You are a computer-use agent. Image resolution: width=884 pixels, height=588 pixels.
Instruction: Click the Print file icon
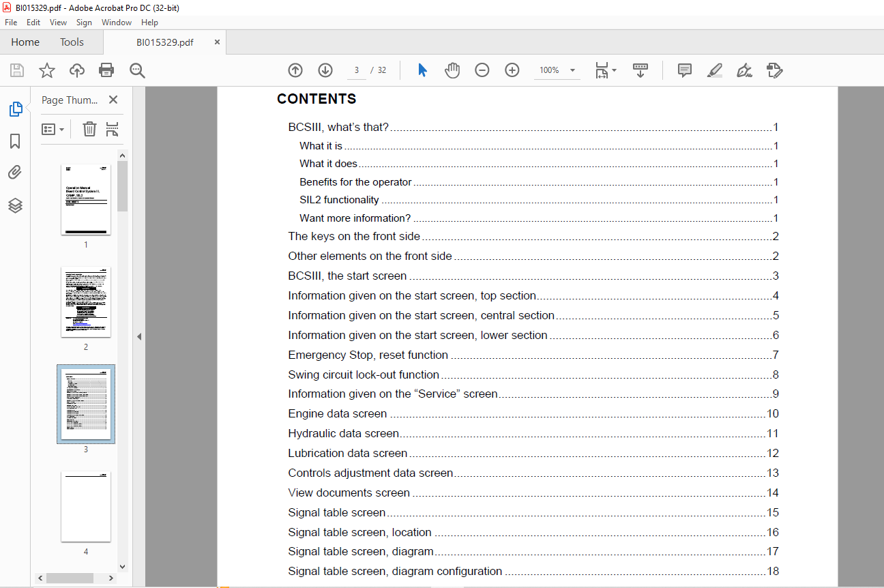(106, 70)
